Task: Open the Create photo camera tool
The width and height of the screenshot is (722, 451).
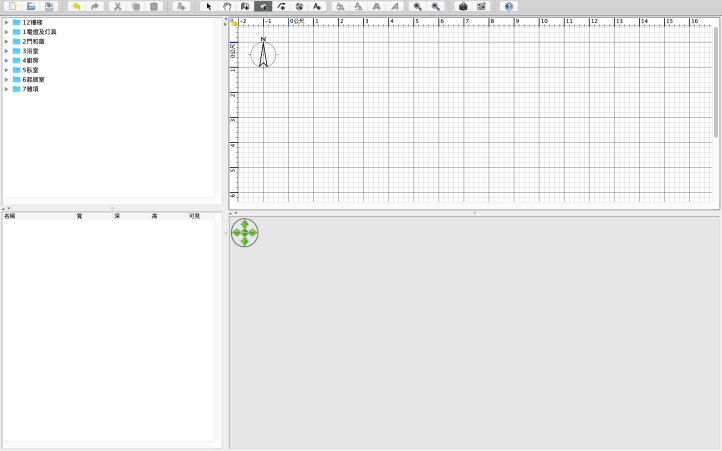Action: pos(463,6)
